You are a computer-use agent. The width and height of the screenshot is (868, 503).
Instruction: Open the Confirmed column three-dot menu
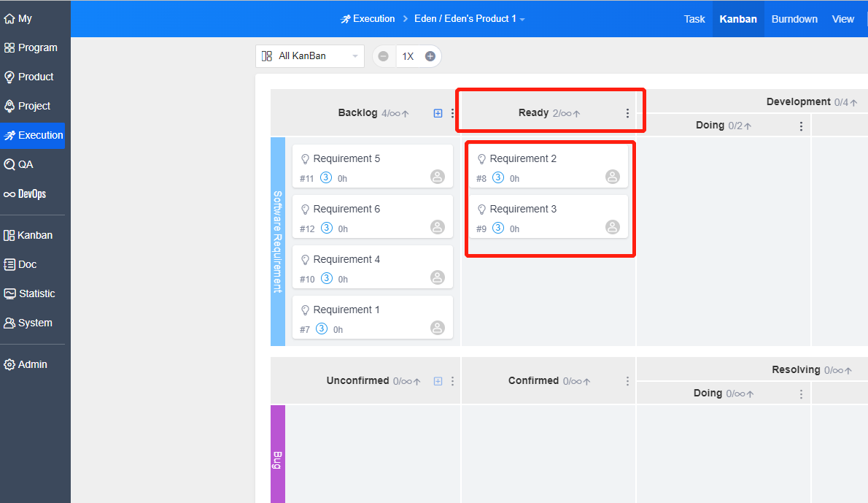click(x=627, y=381)
